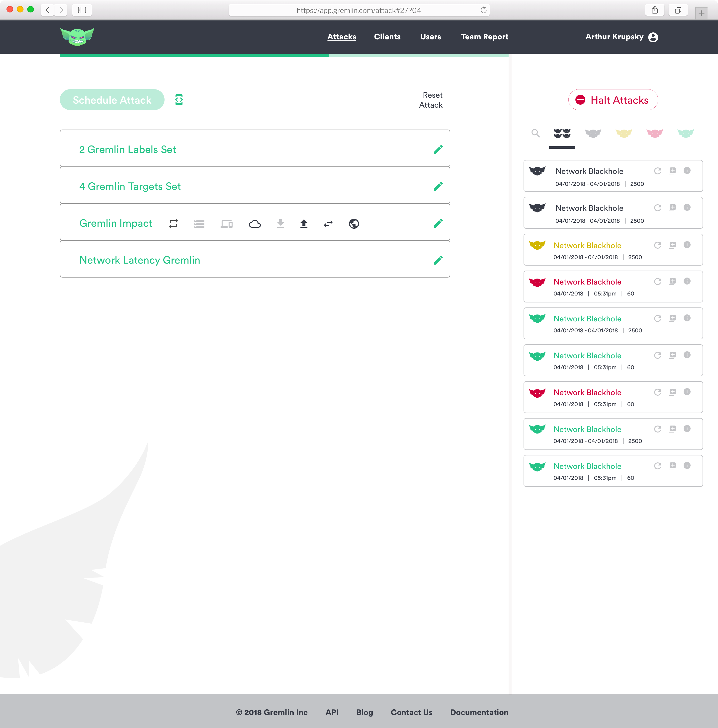Expand the 4 Gremlin Targets Set section
The width and height of the screenshot is (718, 728).
[255, 185]
